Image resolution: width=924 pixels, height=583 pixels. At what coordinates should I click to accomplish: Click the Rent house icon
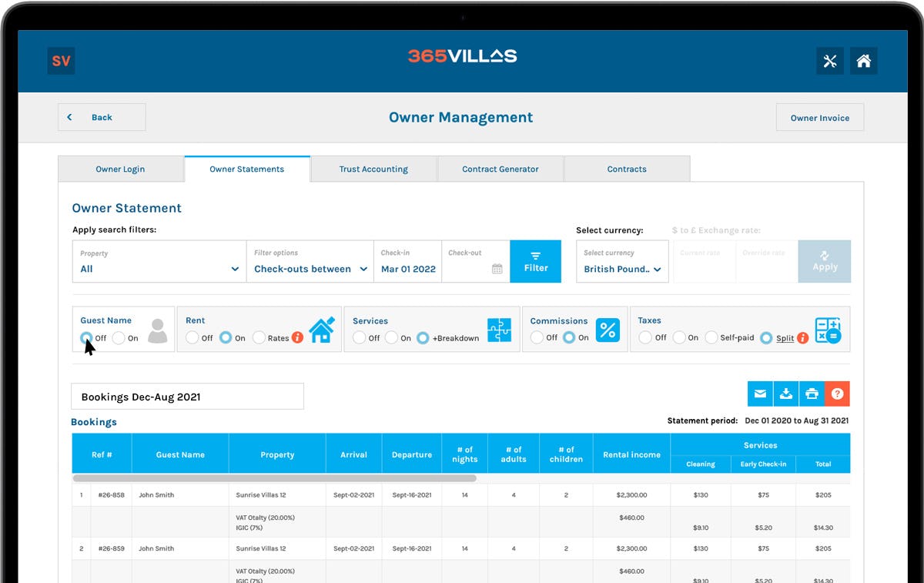tap(322, 330)
